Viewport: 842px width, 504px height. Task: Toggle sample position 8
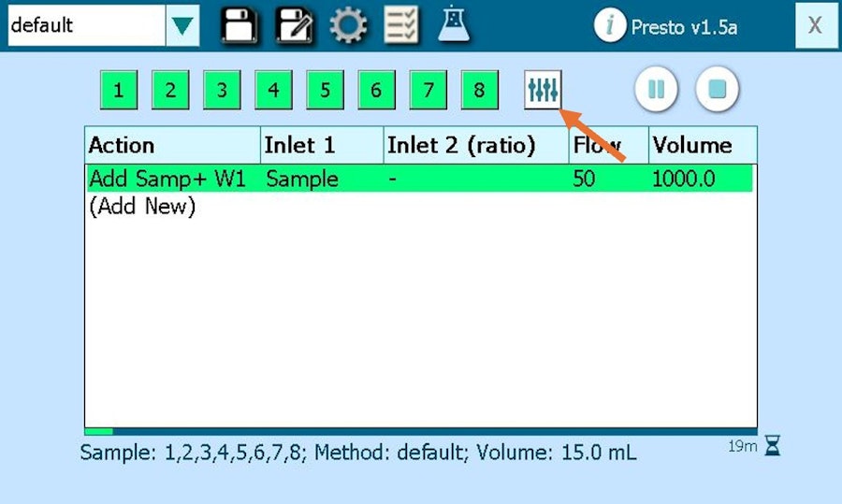coord(480,90)
